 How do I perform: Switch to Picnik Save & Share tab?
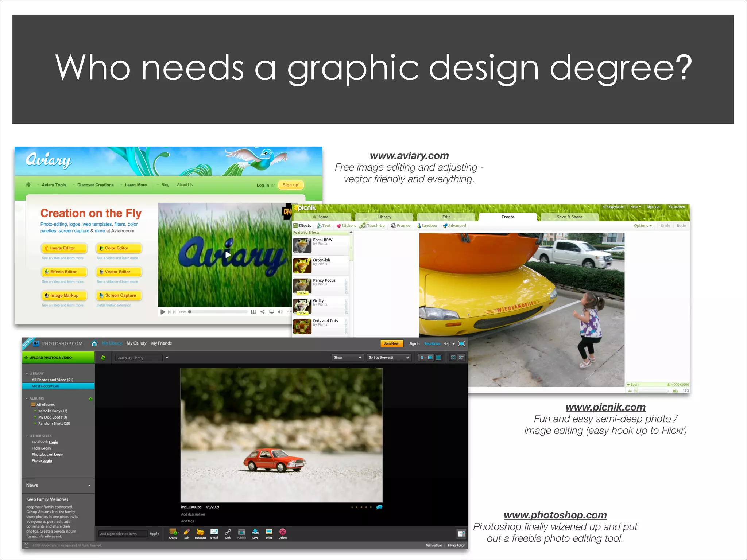(x=569, y=217)
